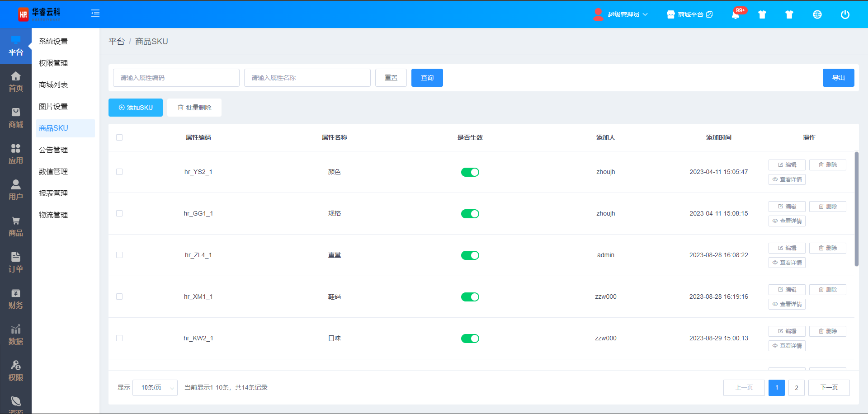Click the 导出 export button
Screen dimensions: 868x414
pyautogui.click(x=838, y=78)
